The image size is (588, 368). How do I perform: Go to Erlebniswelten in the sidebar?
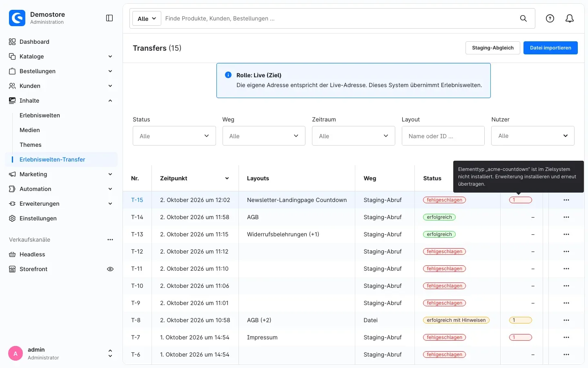[x=40, y=115]
